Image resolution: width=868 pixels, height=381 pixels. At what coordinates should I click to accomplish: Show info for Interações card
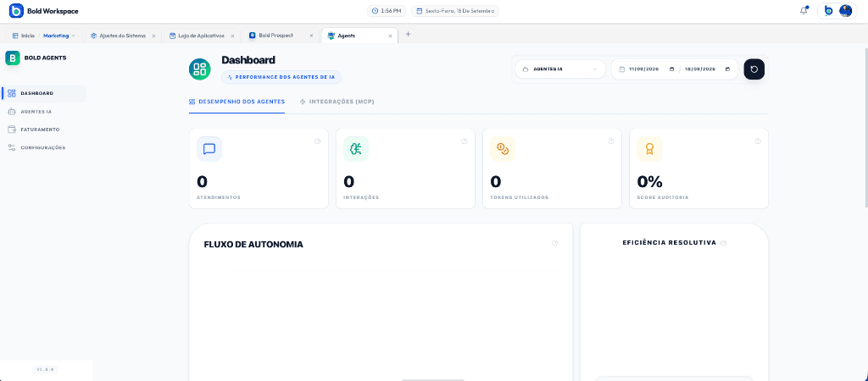coord(465,141)
